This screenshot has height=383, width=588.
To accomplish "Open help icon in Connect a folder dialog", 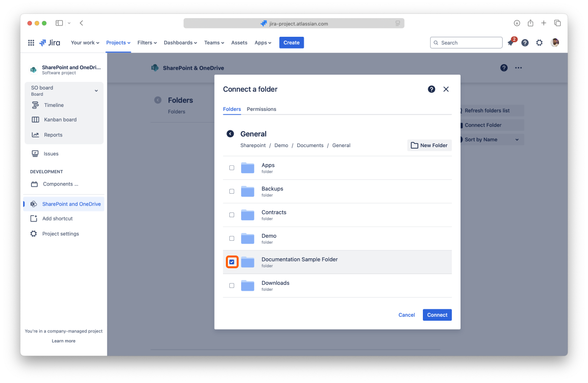I will pos(431,89).
